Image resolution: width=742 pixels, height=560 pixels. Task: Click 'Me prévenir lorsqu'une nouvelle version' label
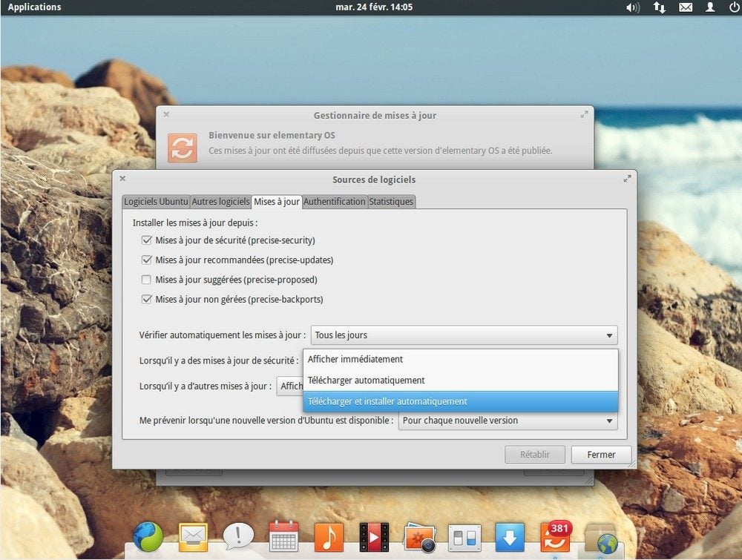266,421
